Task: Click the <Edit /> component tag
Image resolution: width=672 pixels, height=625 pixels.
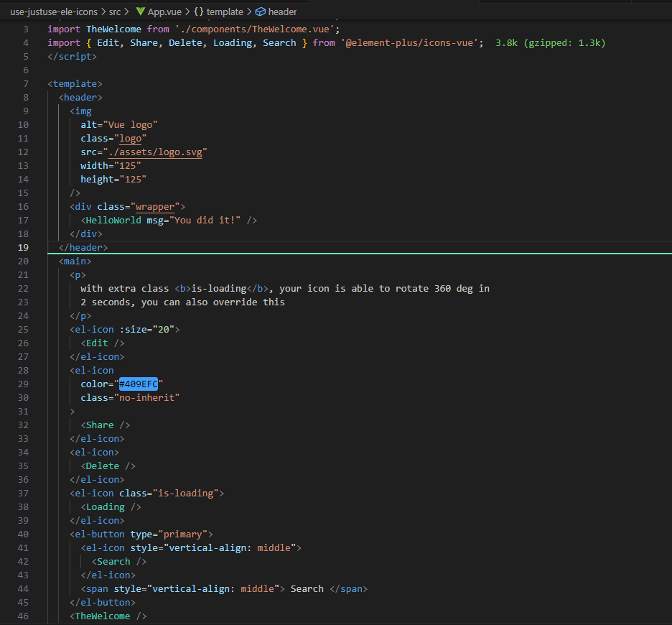Action: coord(103,343)
